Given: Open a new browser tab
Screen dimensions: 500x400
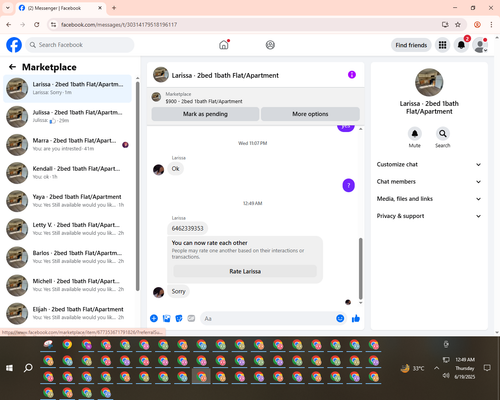Looking at the screenshot, I should 114,8.
